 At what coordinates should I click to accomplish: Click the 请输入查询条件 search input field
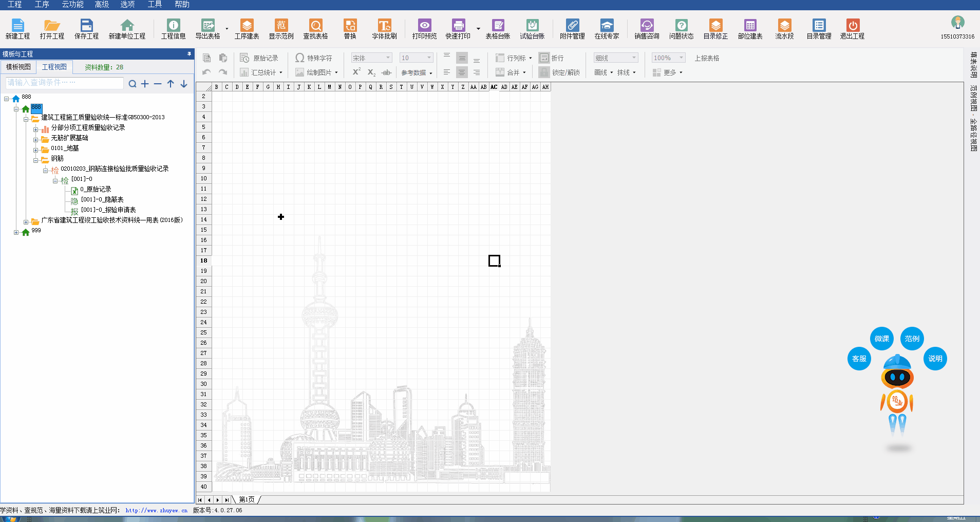coord(64,83)
